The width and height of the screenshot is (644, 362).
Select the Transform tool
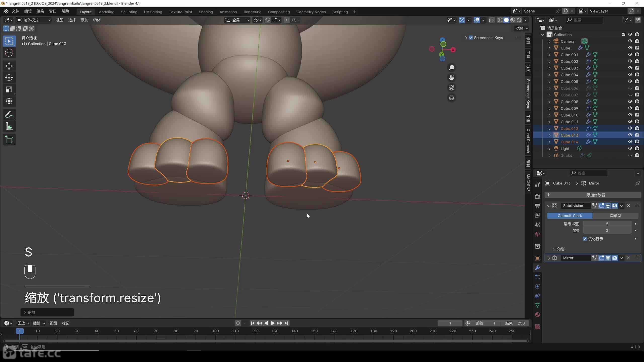9,101
